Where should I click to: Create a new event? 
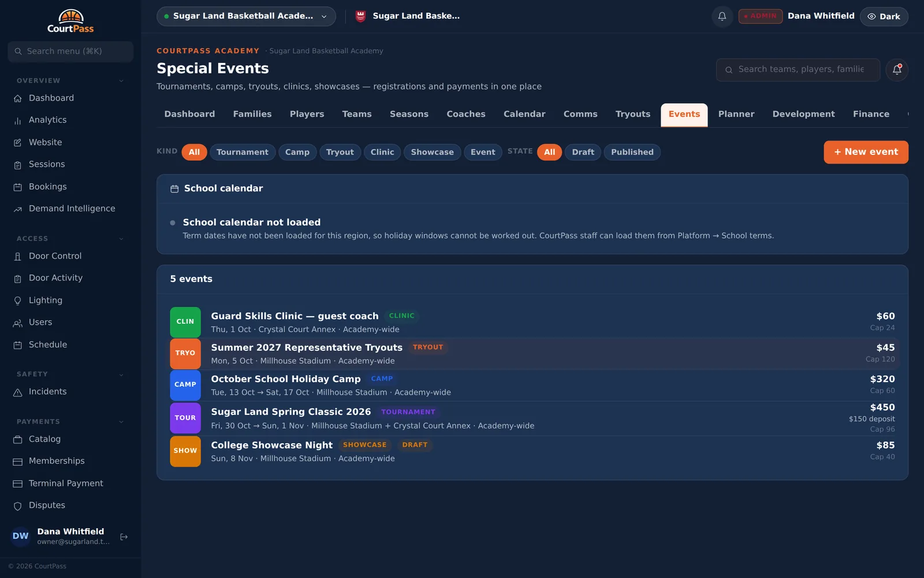pos(866,152)
